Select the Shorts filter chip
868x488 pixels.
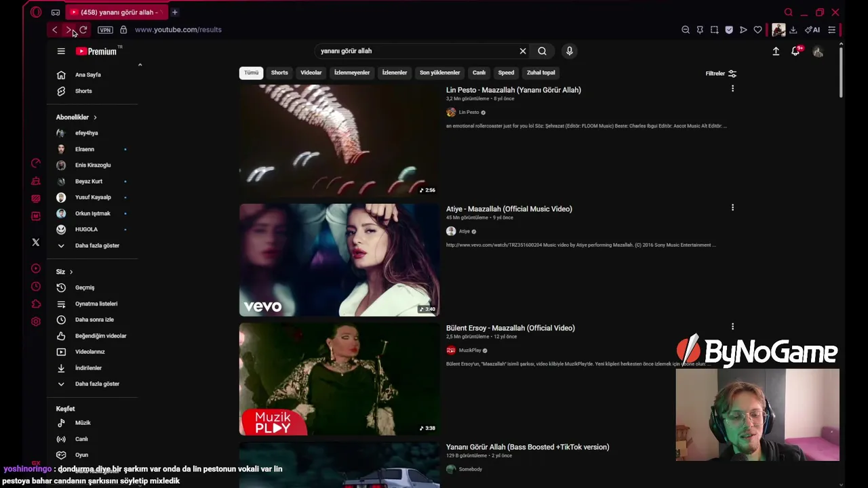(279, 73)
